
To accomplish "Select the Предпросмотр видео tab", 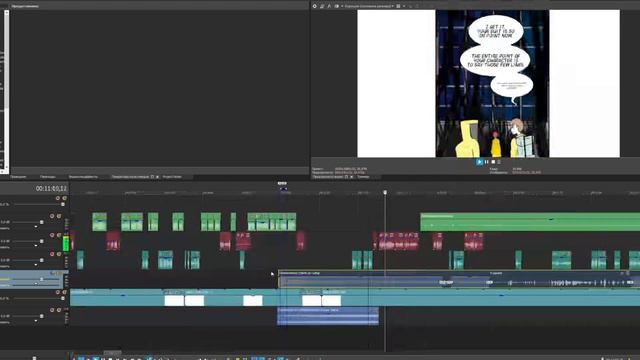I will pos(328,177).
